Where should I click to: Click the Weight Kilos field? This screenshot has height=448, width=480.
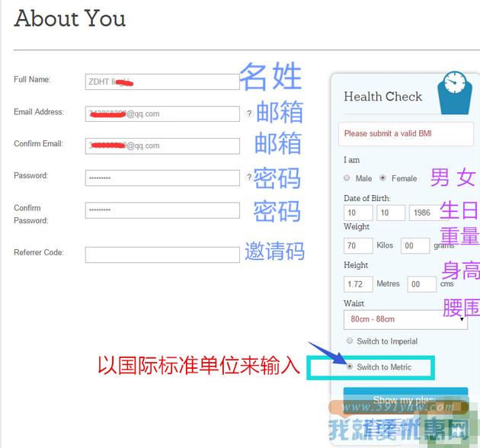[358, 245]
